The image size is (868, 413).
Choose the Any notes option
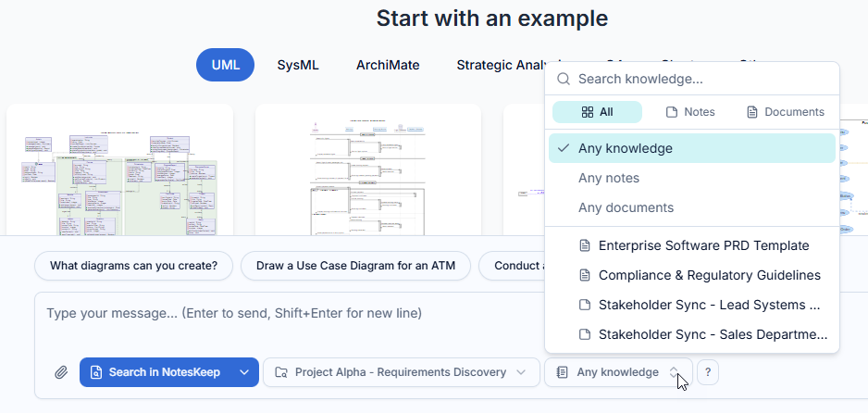tap(692, 179)
